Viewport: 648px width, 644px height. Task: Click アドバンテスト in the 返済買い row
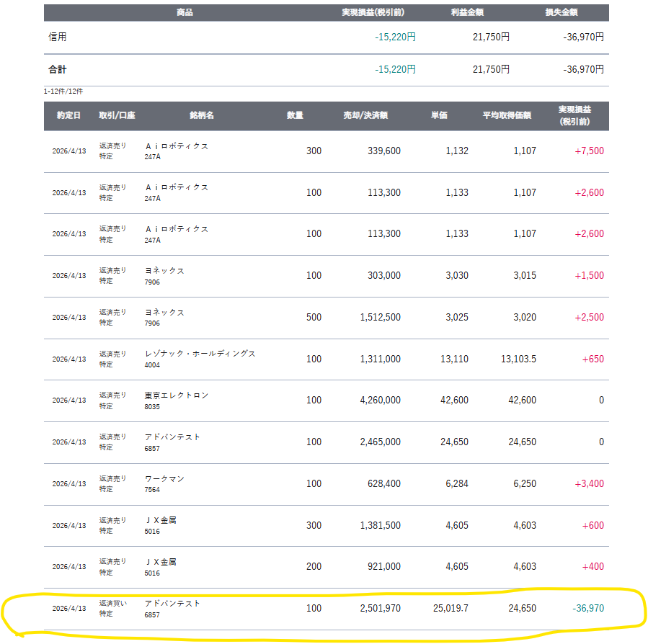coord(173,603)
